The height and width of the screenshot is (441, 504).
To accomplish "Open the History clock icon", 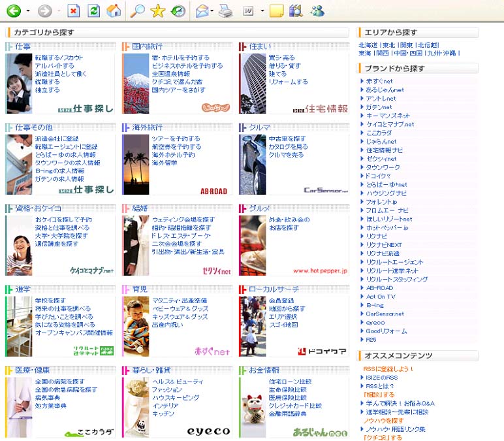I will coord(178,11).
